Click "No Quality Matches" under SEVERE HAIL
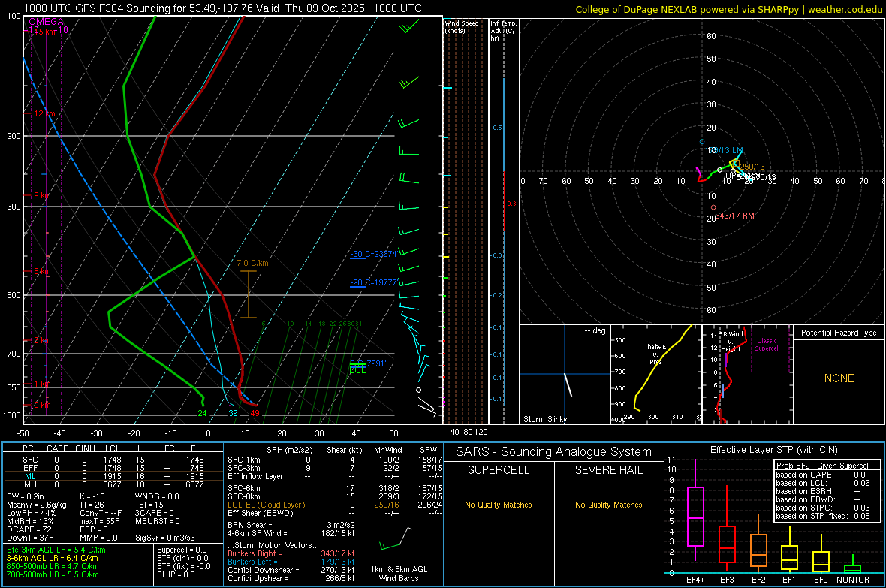The image size is (886, 588). pos(608,505)
